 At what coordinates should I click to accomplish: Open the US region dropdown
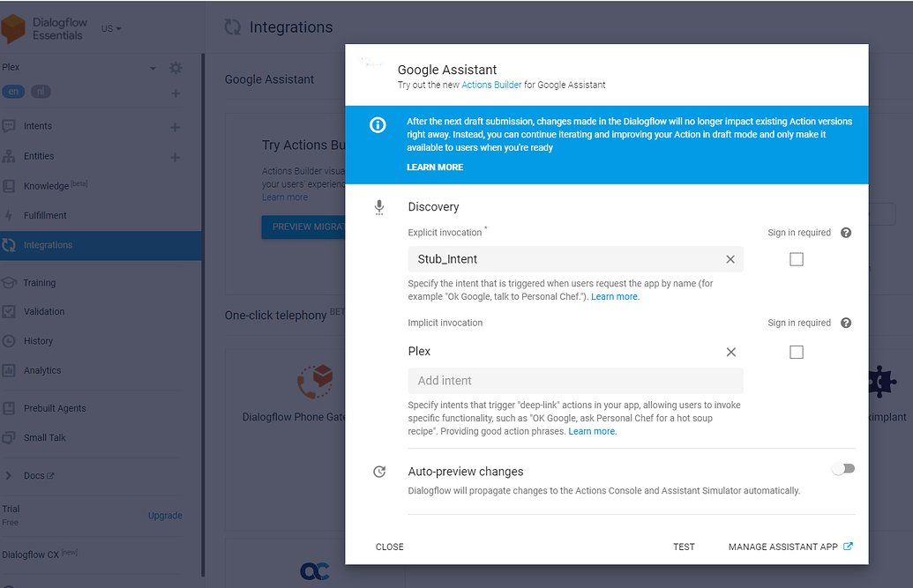(x=108, y=28)
